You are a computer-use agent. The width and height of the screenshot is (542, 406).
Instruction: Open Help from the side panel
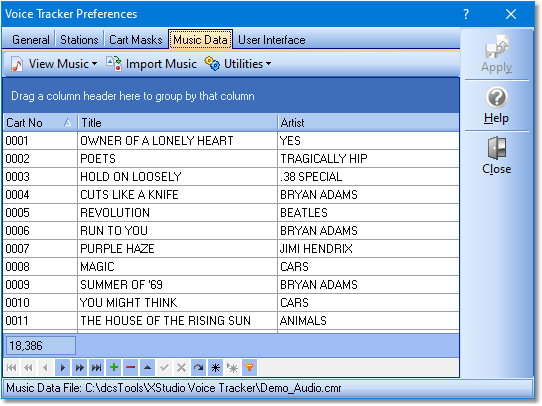point(497,105)
